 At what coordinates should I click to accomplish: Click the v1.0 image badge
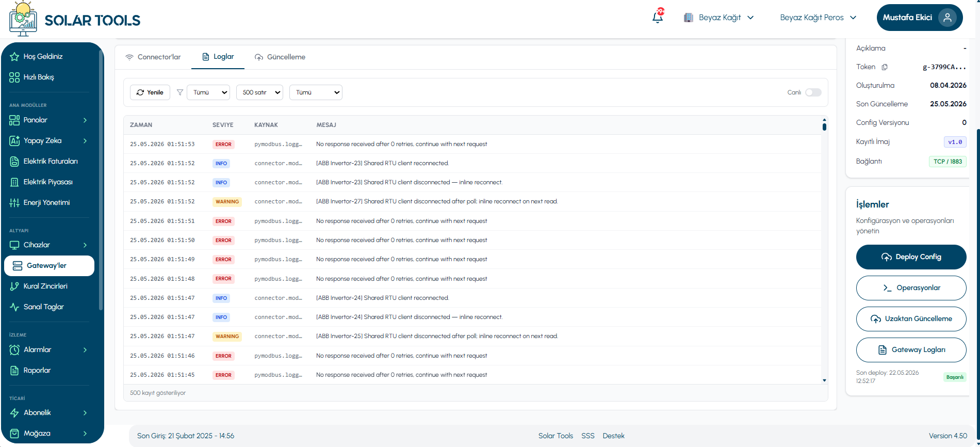point(955,142)
